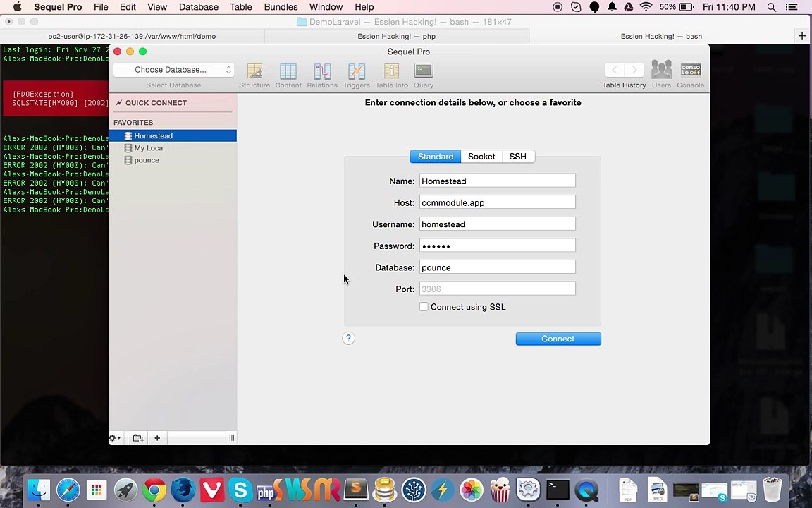Select the My Local favorite
Viewport: 812px width, 508px height.
(173, 147)
